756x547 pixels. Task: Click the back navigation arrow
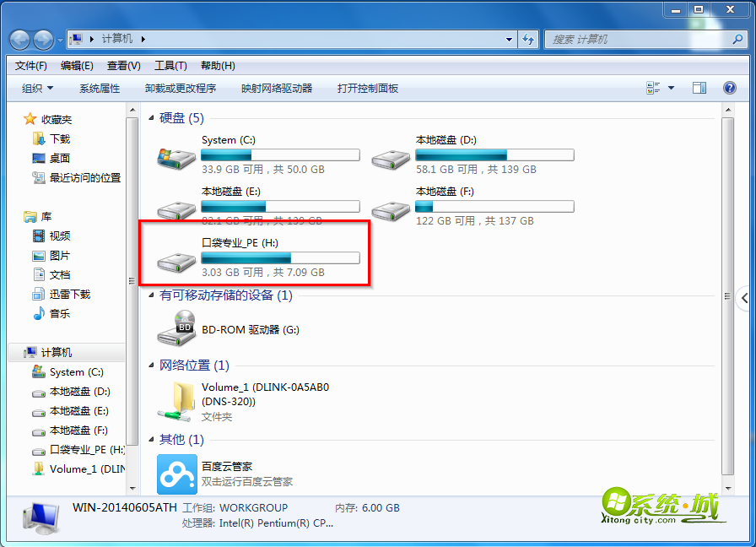[20, 40]
